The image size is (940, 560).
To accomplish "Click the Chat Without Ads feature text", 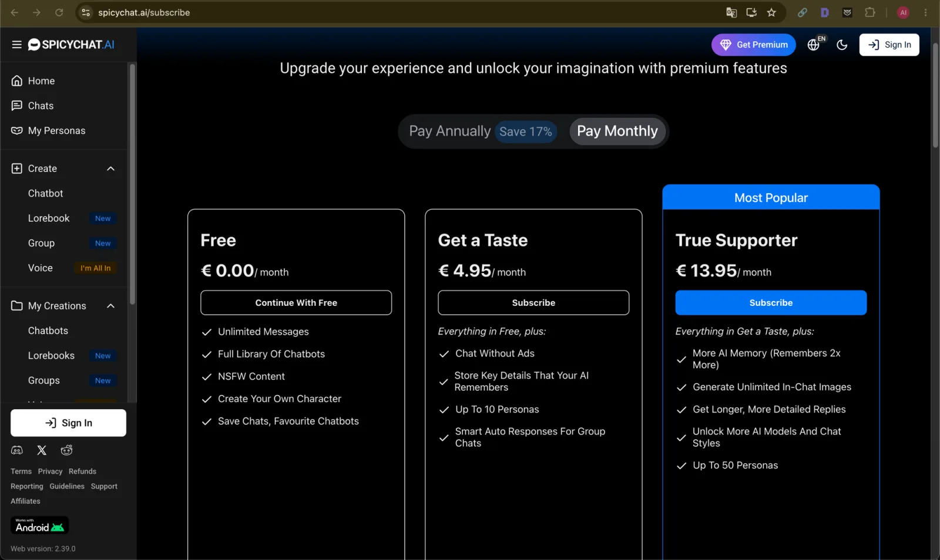I will [495, 353].
